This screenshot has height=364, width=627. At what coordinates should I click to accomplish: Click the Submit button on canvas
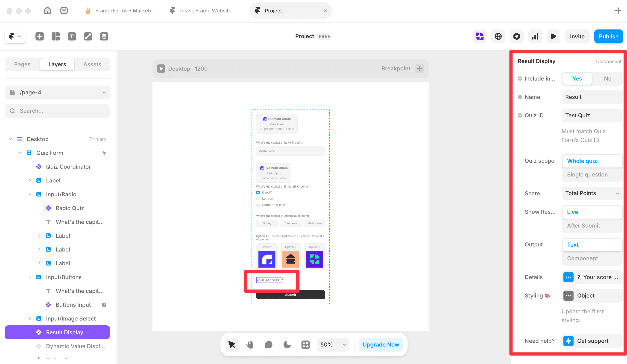(290, 295)
